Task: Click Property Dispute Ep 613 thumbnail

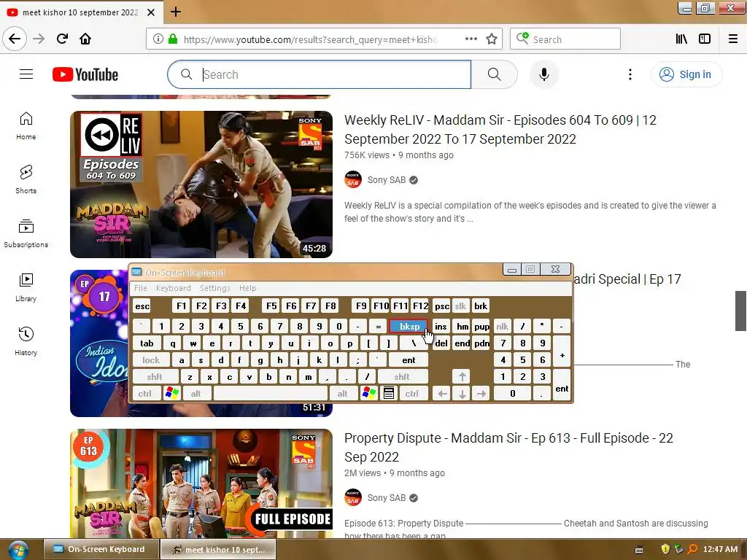Action: 201,483
